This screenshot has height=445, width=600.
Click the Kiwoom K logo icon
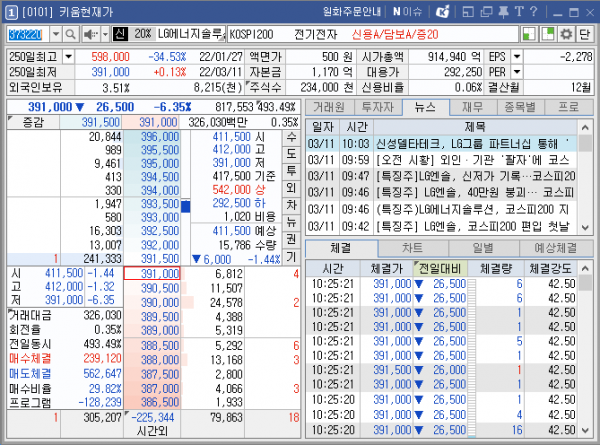click(x=443, y=12)
